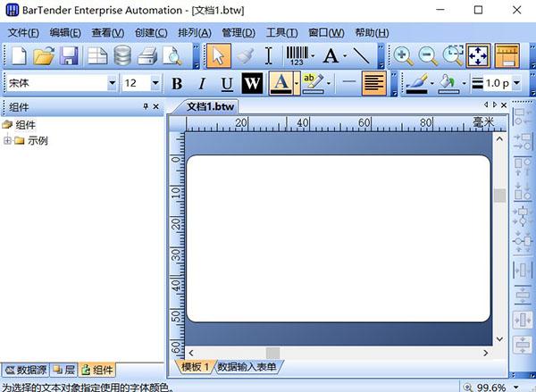Screen dimensions: 536x392
Task: Click the horizontal scrollbar thumb
Action: point(272,353)
